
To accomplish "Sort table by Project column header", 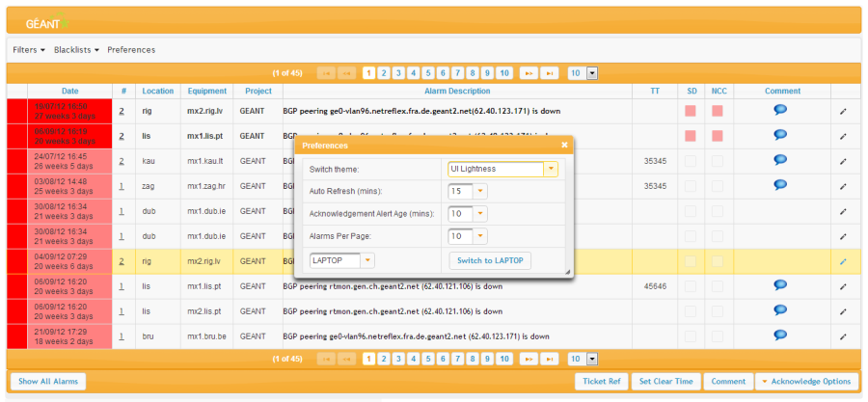I will coord(258,92).
